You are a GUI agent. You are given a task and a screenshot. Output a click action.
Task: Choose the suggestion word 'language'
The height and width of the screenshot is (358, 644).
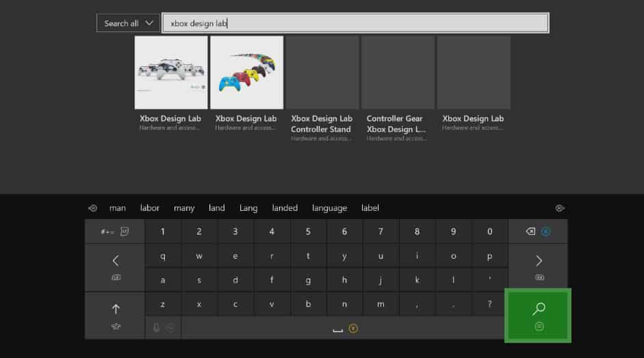coord(329,208)
